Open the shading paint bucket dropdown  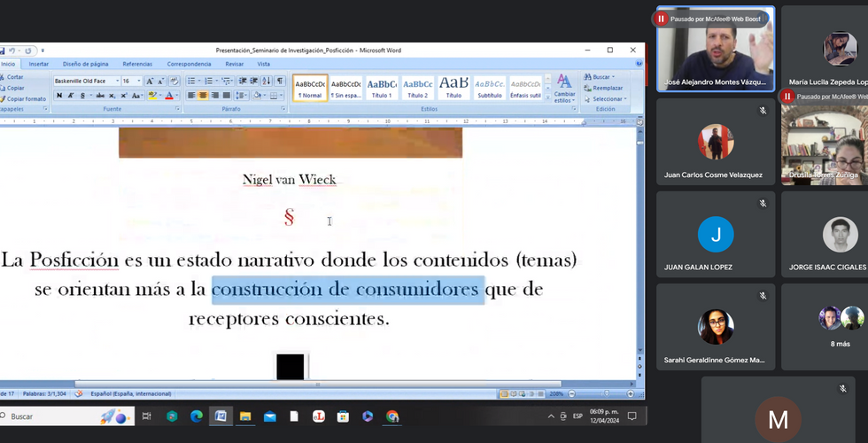click(x=265, y=96)
